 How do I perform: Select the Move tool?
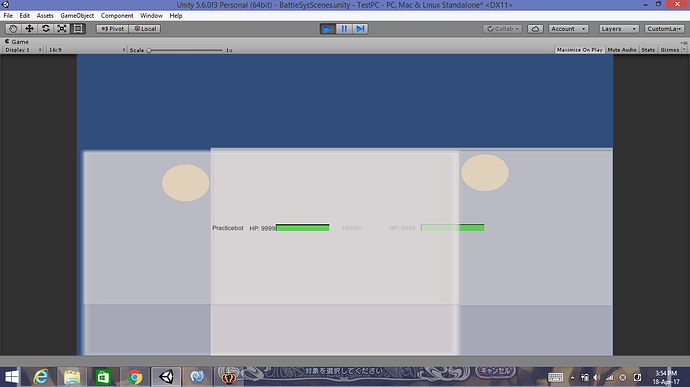pos(29,29)
